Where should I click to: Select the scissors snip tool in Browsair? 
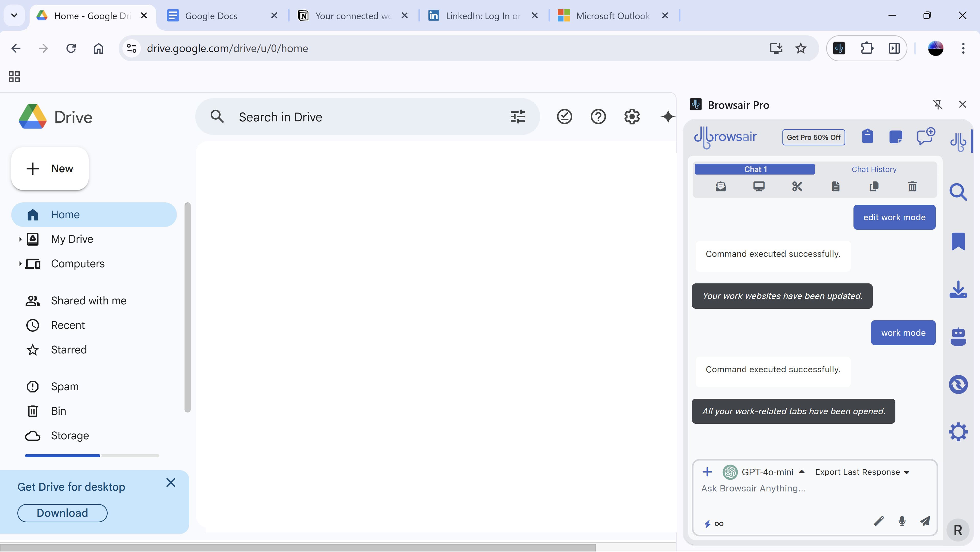(x=797, y=186)
